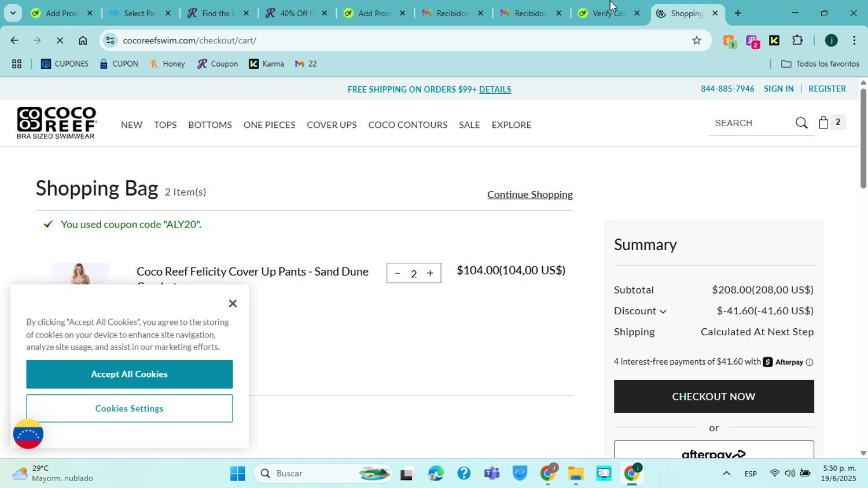Open the COVER UPS menu

point(332,125)
